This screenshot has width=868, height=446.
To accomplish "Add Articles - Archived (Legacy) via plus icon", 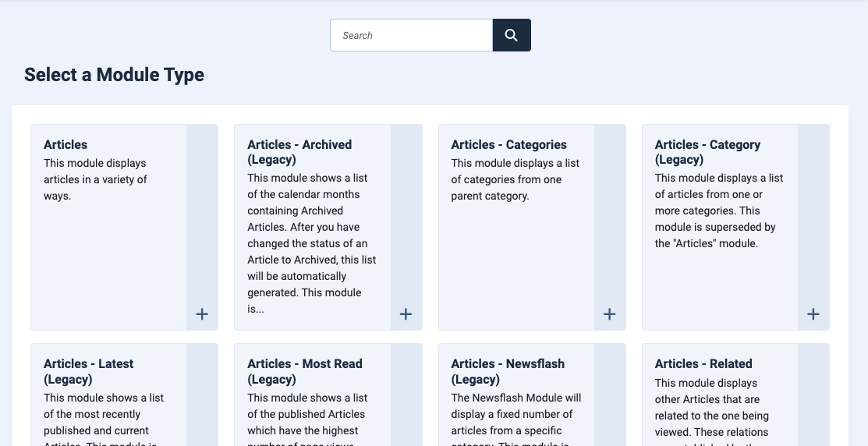I will (406, 314).
